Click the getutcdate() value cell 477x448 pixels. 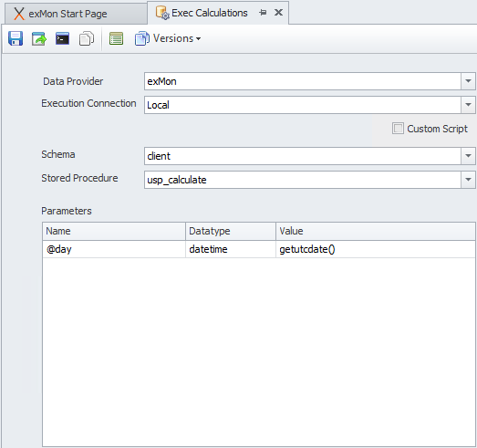point(376,249)
